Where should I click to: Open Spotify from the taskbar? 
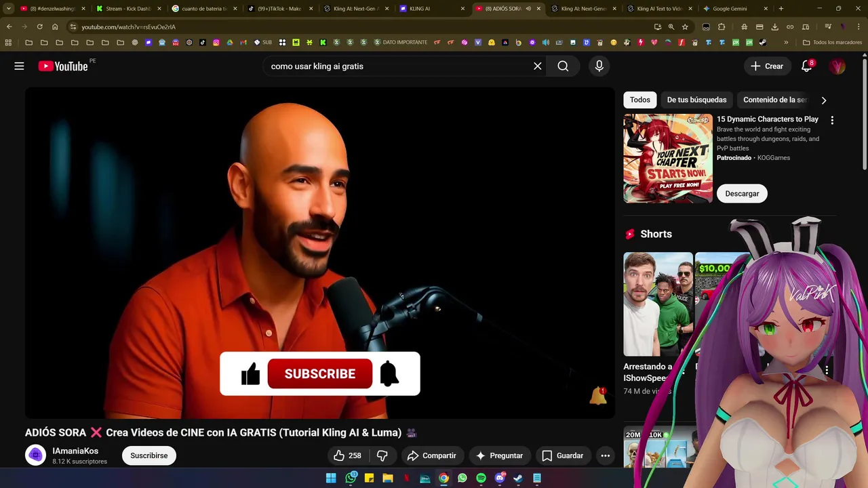click(x=481, y=478)
